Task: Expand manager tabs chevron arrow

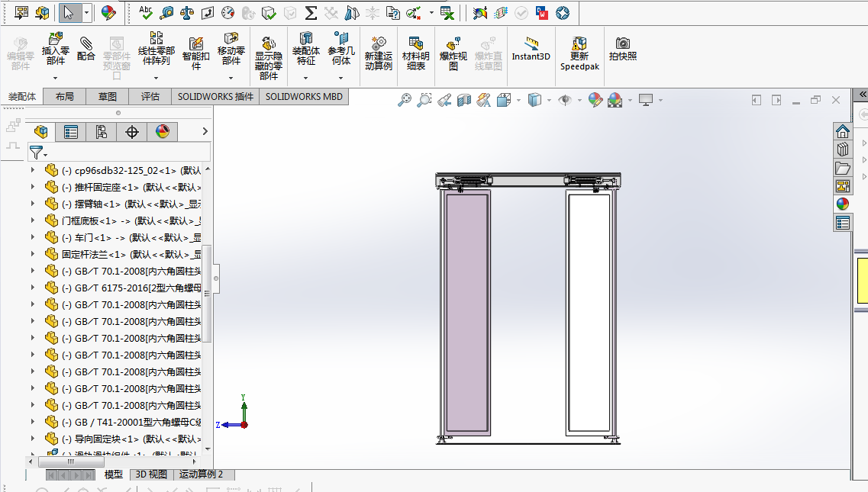Action: tap(205, 131)
